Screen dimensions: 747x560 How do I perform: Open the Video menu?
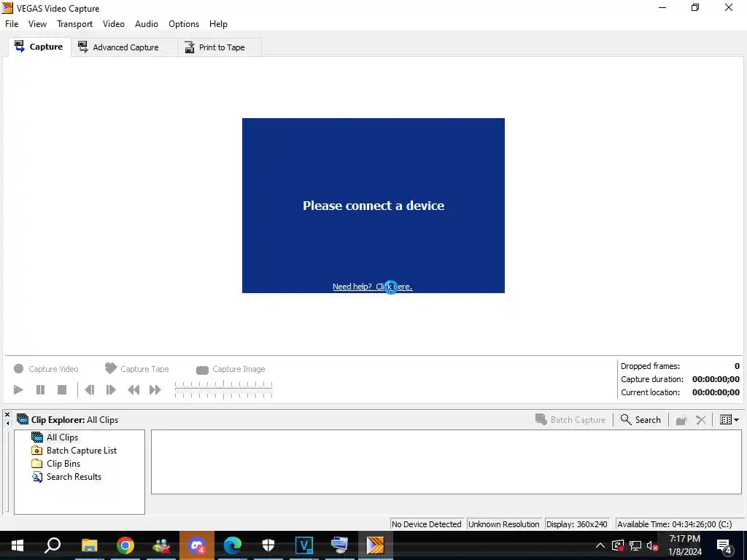click(113, 24)
